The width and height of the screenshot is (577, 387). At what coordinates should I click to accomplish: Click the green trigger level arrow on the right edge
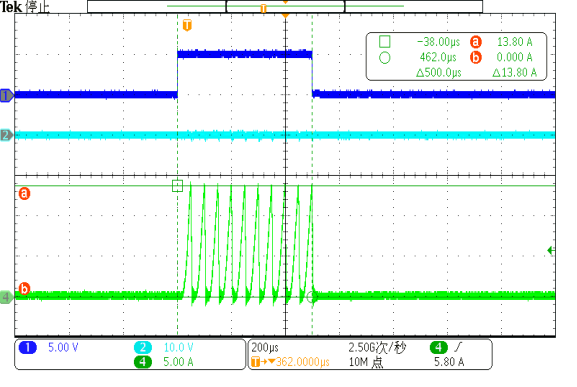tap(551, 251)
